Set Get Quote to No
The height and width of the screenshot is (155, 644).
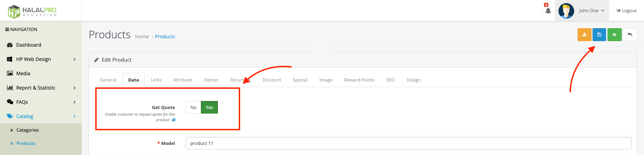193,107
